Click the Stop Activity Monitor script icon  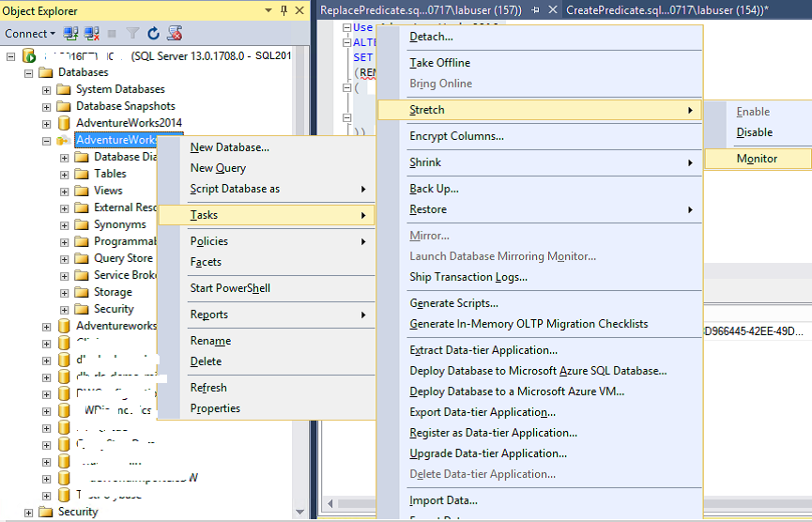point(175,33)
